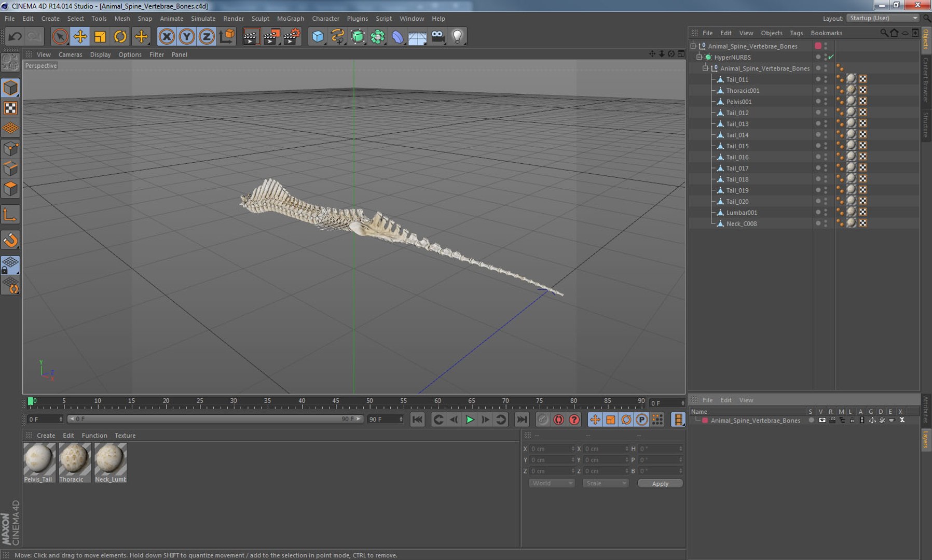The image size is (932, 560).
Task: Toggle the X-axis lock icon
Action: (167, 37)
